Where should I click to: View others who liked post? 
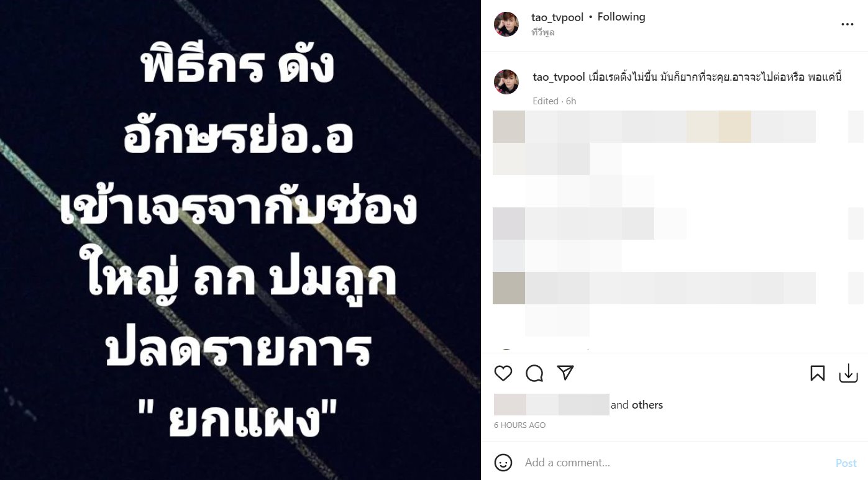(x=647, y=405)
